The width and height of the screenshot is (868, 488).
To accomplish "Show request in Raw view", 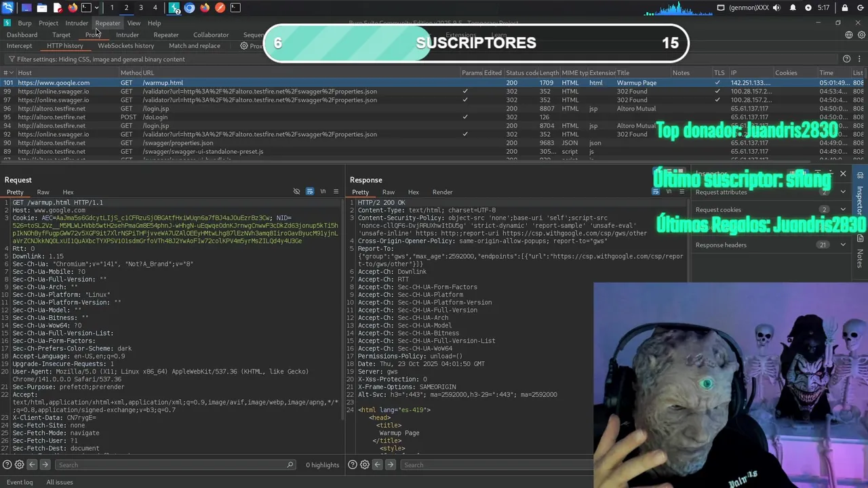I will pos(43,192).
